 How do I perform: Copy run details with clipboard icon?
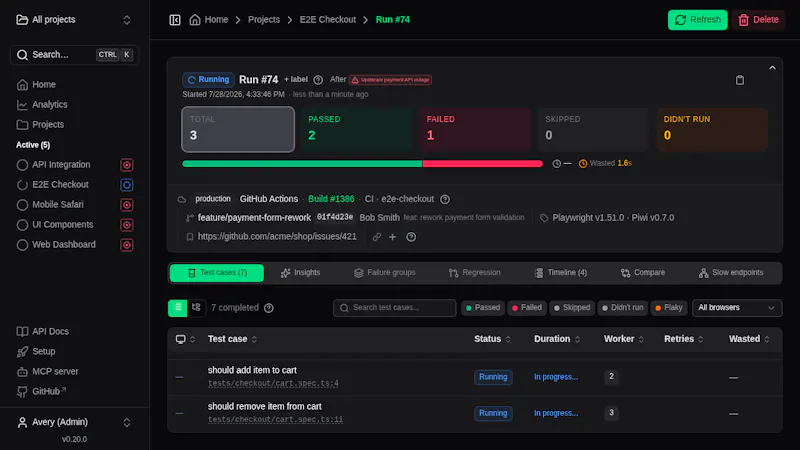tap(740, 80)
